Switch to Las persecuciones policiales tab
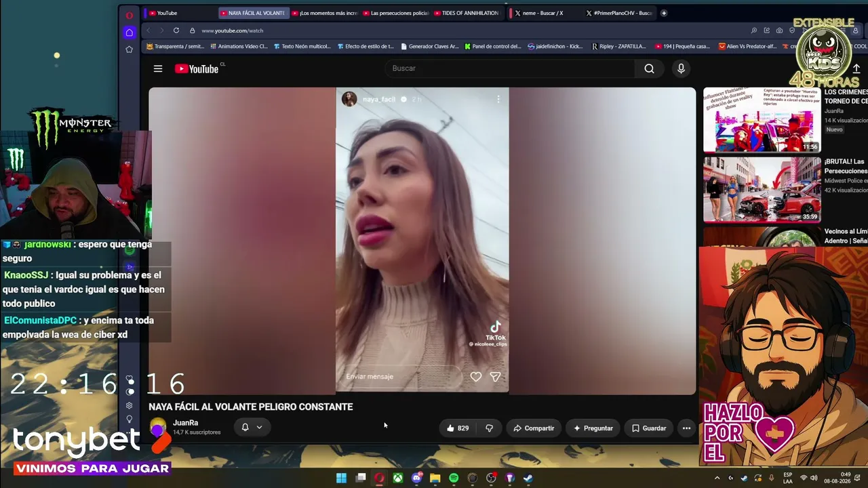Screen dimensions: 868x488 click(x=395, y=13)
